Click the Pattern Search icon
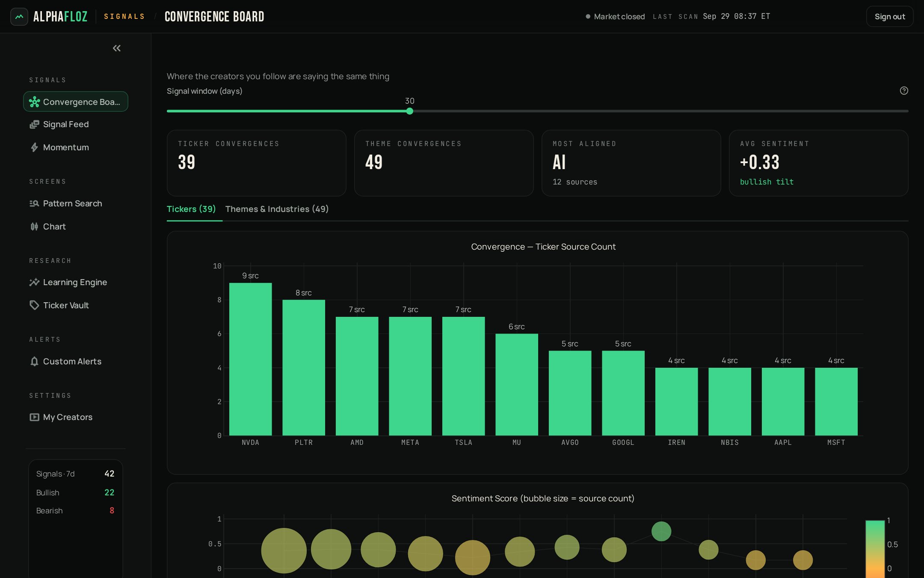 point(34,203)
